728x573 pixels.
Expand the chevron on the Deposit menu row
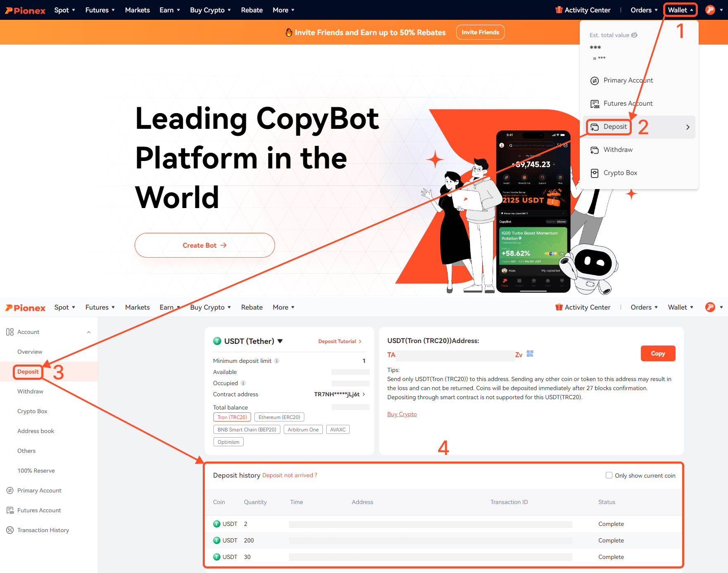click(x=688, y=127)
